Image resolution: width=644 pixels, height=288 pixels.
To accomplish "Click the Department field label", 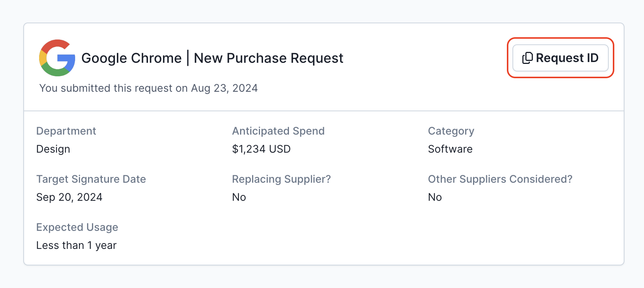I will coord(66,131).
